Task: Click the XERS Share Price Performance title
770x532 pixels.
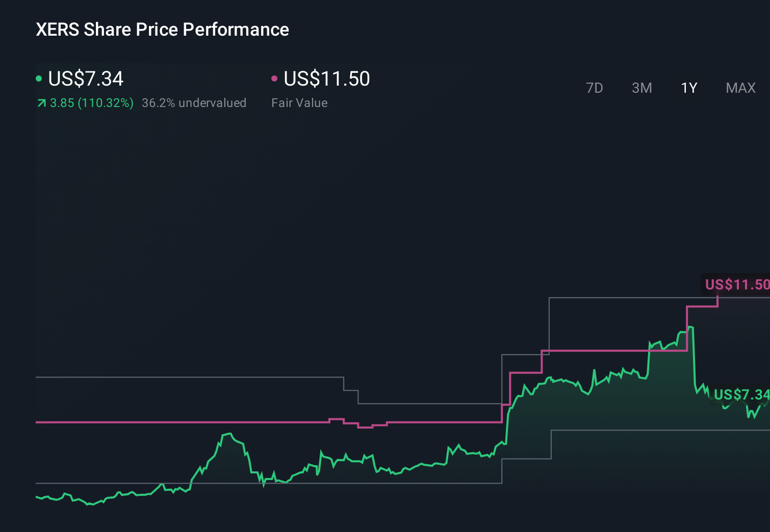Action: click(x=162, y=30)
